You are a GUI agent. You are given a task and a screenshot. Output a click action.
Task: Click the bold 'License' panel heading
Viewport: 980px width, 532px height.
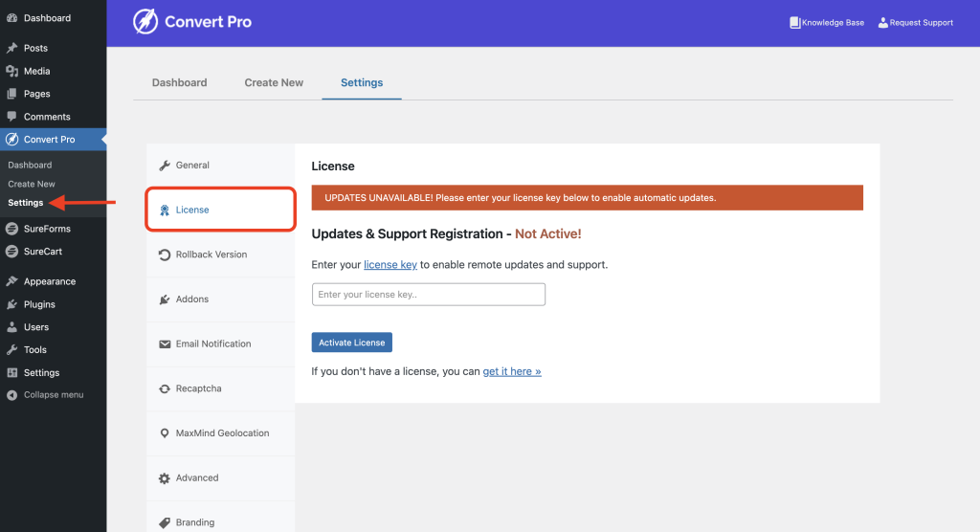click(x=333, y=166)
